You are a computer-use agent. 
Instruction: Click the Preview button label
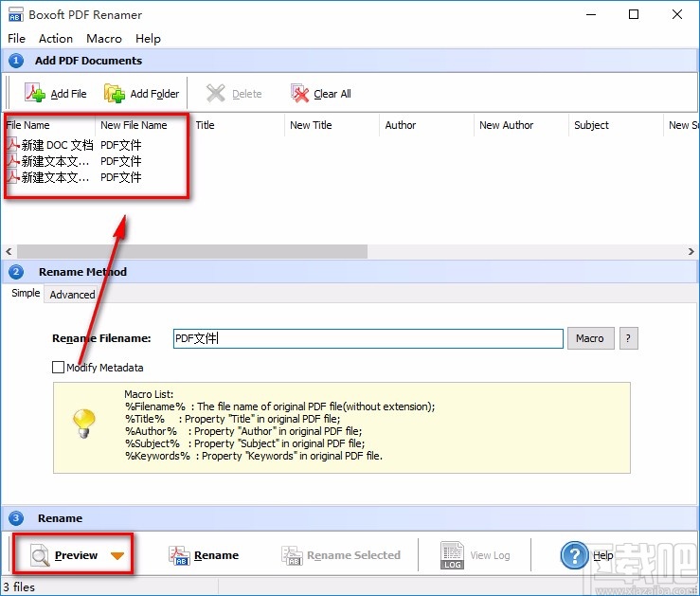pyautogui.click(x=76, y=555)
